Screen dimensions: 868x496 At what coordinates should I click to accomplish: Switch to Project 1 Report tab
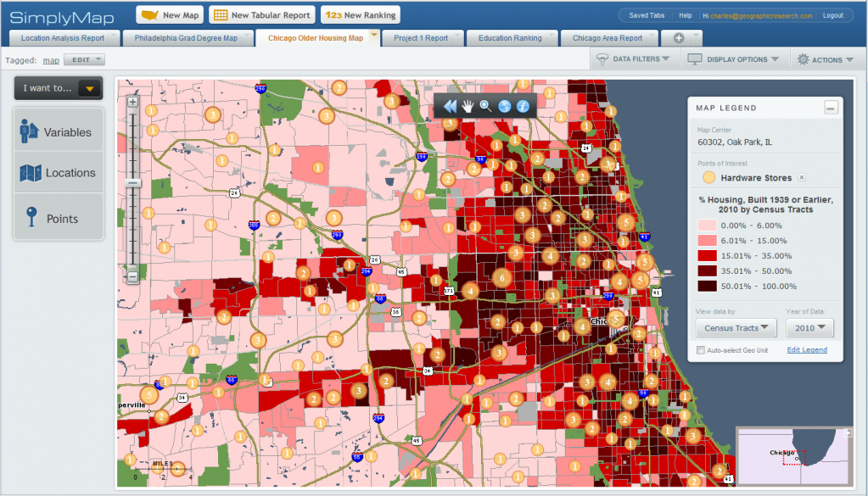tap(421, 38)
